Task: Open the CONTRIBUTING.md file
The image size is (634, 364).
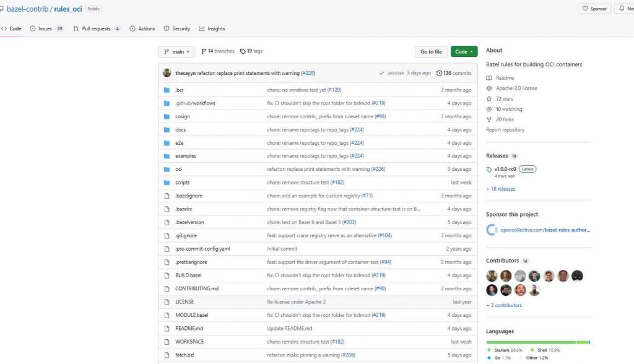Action: click(x=197, y=288)
